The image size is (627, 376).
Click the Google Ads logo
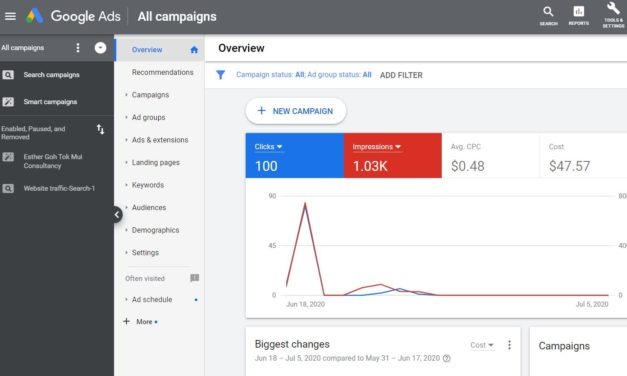coord(34,16)
